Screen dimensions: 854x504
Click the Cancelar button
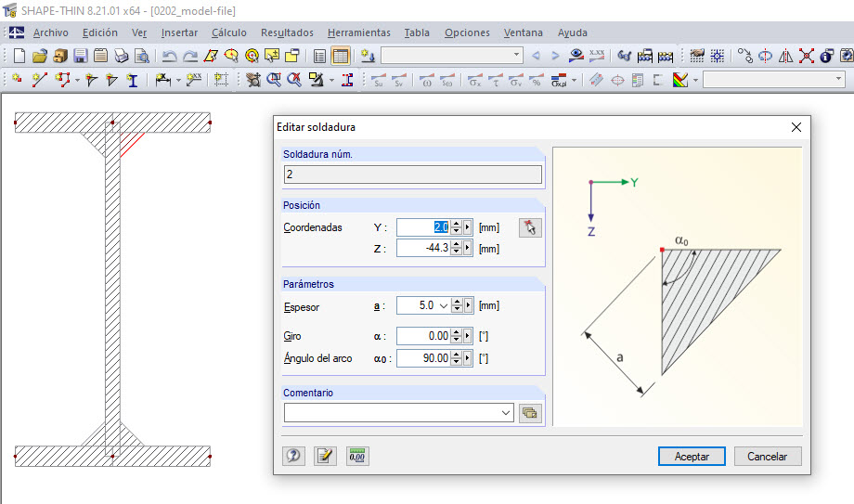(x=767, y=456)
